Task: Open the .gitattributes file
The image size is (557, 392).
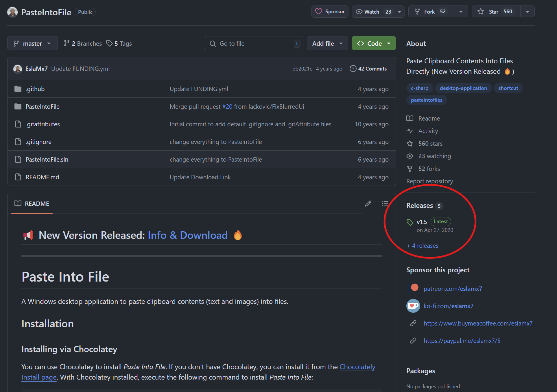Action: [x=43, y=124]
